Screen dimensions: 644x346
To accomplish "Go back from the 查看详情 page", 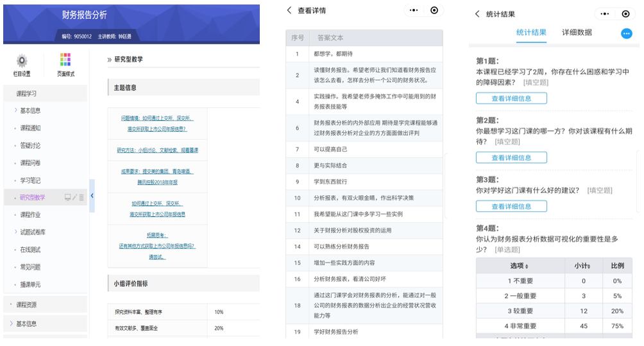I will click(x=289, y=10).
